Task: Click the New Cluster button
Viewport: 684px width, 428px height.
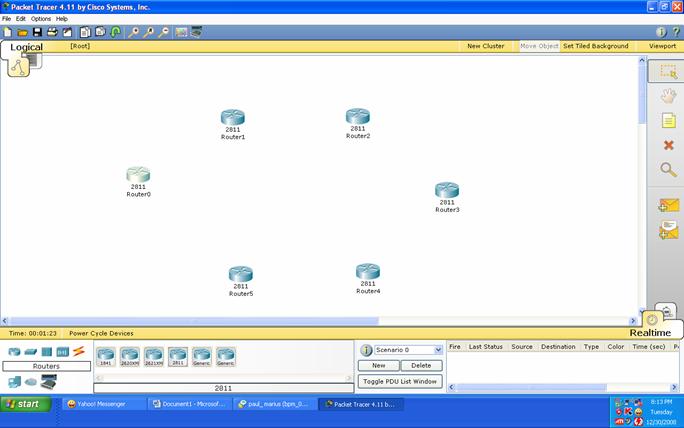Action: coord(486,46)
